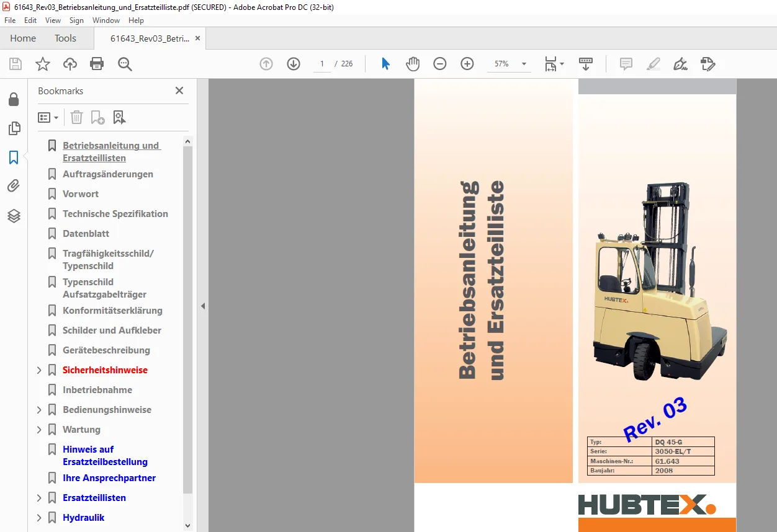The image size is (777, 532).
Task: Open the bookmarks options list dropdown
Action: click(48, 117)
